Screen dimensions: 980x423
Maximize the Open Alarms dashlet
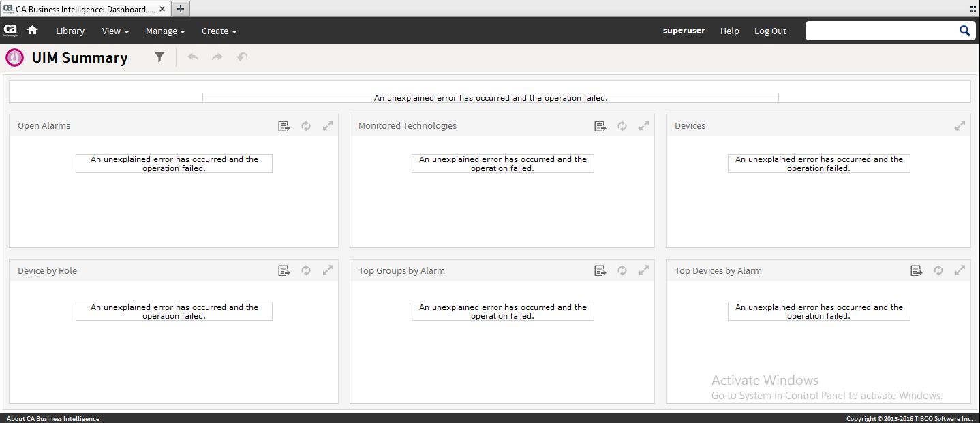coord(328,126)
